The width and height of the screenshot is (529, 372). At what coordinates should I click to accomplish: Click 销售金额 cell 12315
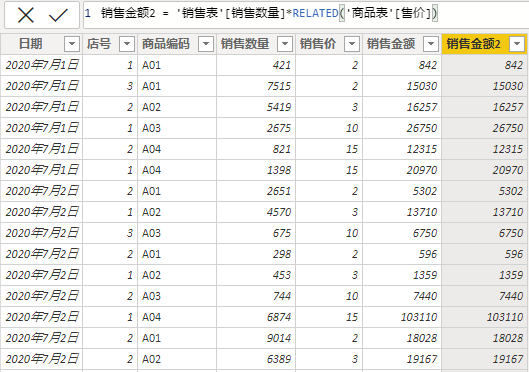coord(402,149)
